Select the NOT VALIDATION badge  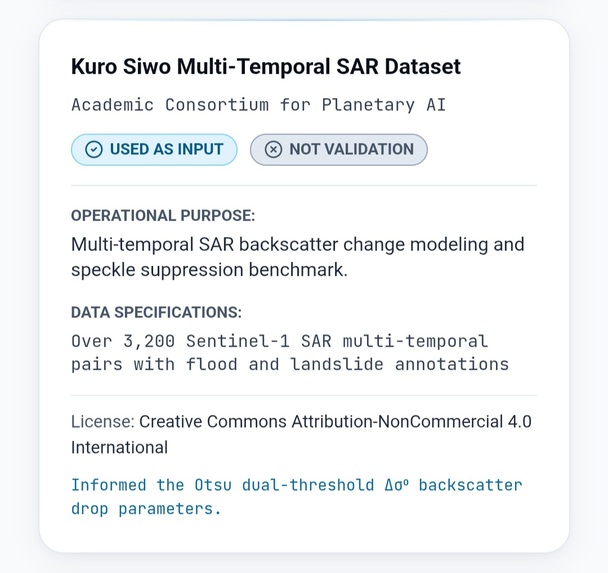click(339, 150)
